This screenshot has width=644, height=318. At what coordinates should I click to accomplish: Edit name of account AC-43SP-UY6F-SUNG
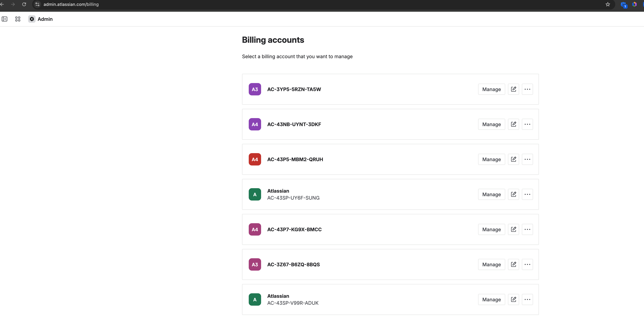click(x=514, y=195)
